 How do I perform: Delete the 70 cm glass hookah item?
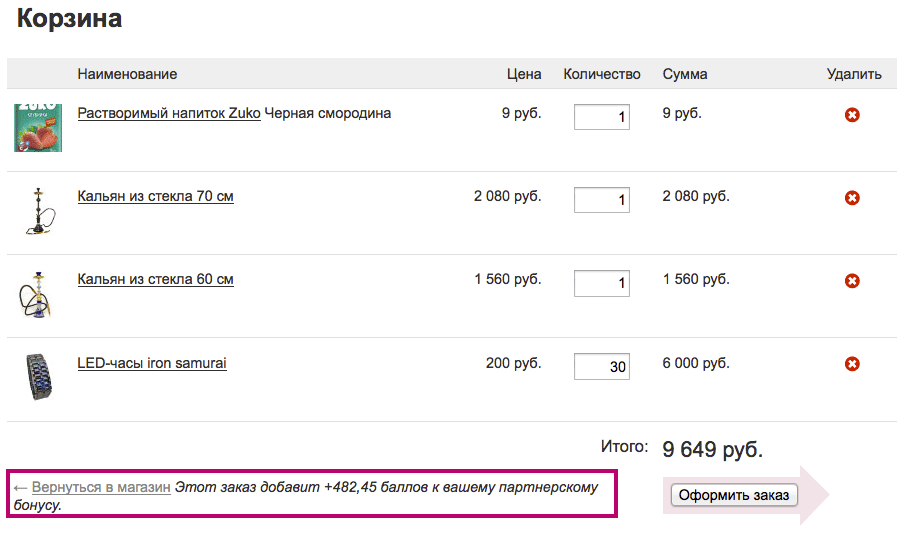[x=852, y=198]
